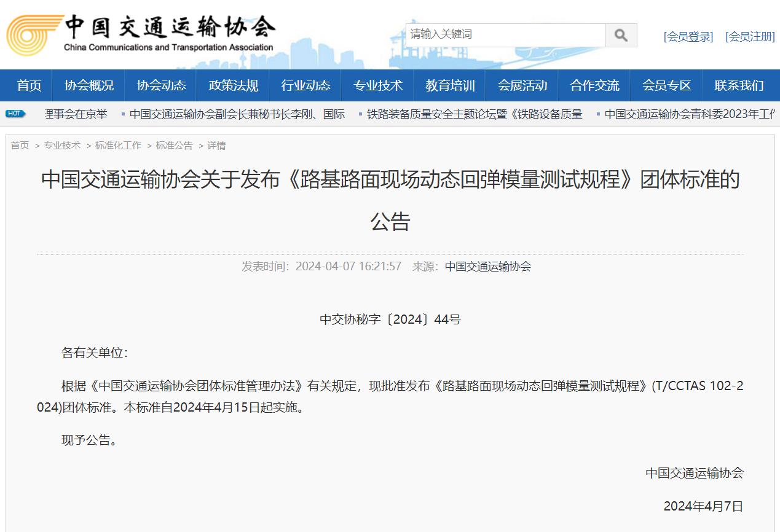Open 会展活动 navigation menu
This screenshot has width=780, height=532.
(522, 85)
